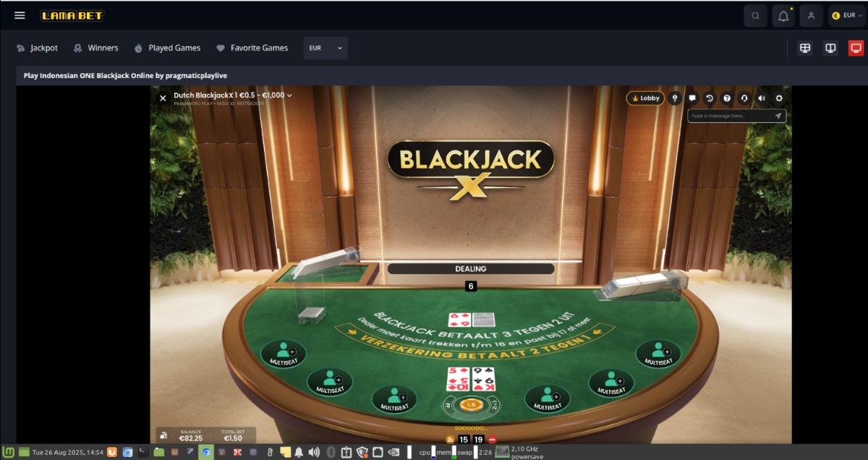The height and width of the screenshot is (460, 868).
Task: Open the notifications bell in the site header
Action: pyautogui.click(x=783, y=15)
